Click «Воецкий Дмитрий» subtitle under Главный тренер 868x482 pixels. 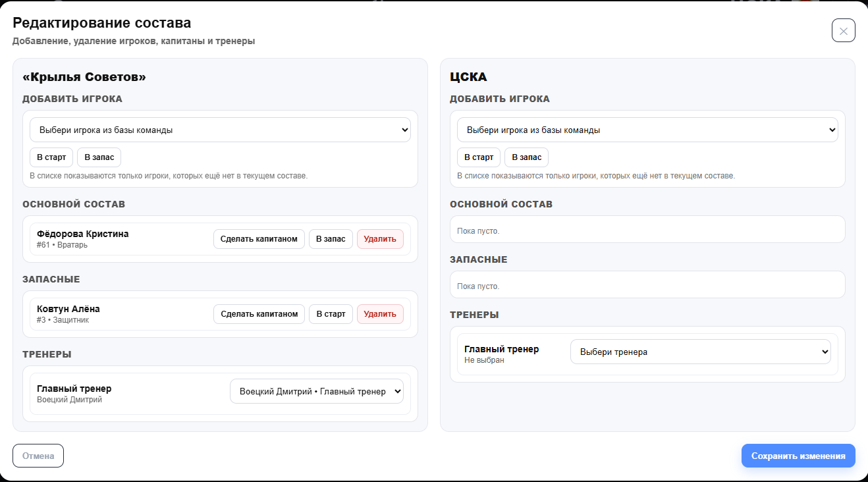[69, 400]
